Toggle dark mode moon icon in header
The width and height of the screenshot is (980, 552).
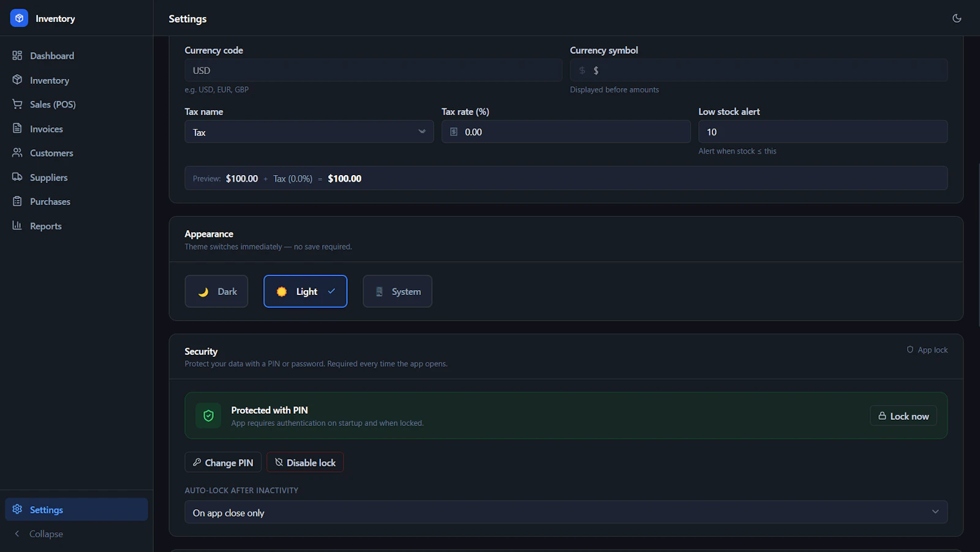[x=957, y=18]
